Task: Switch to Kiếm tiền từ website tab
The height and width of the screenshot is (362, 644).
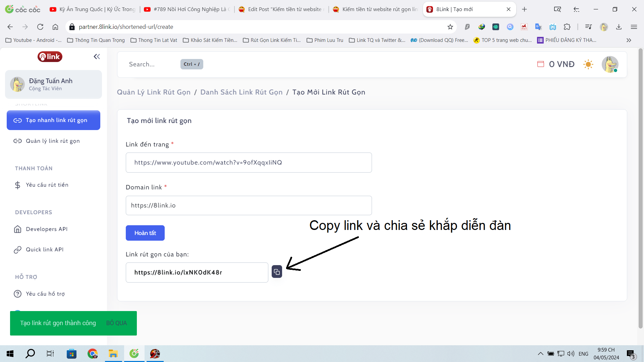Action: pos(375,9)
